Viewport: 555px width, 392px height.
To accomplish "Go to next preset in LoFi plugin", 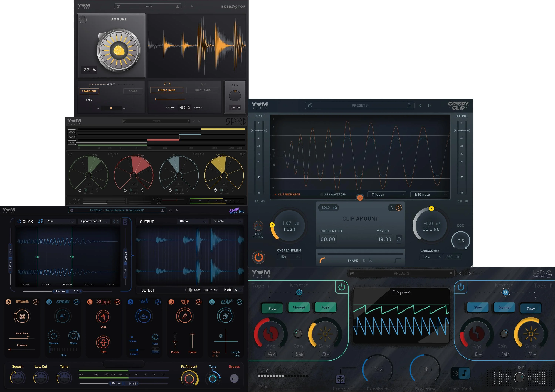I will (x=469, y=273).
